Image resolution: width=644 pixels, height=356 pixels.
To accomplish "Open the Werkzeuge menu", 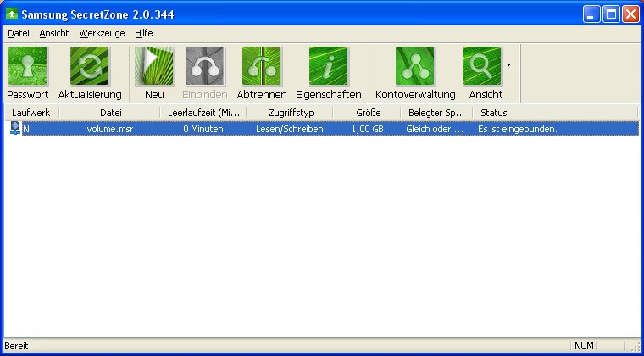I will point(102,34).
